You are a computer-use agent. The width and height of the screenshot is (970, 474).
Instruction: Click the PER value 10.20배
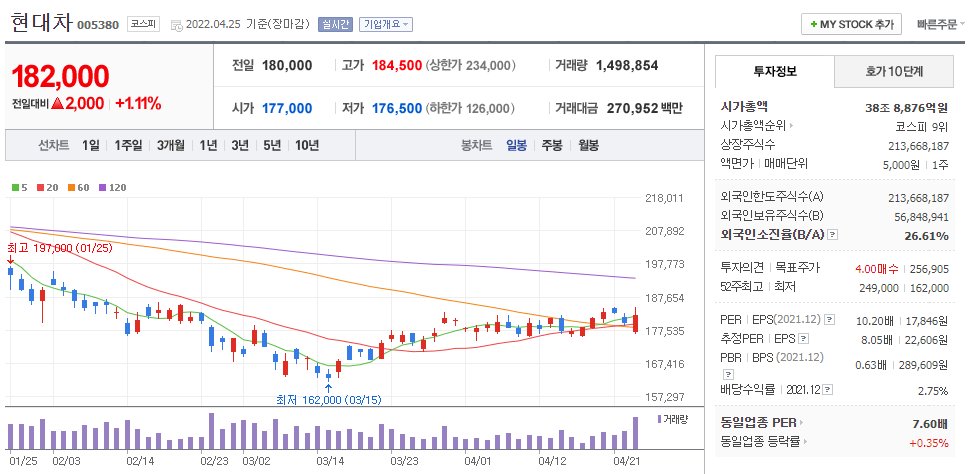[x=873, y=321]
